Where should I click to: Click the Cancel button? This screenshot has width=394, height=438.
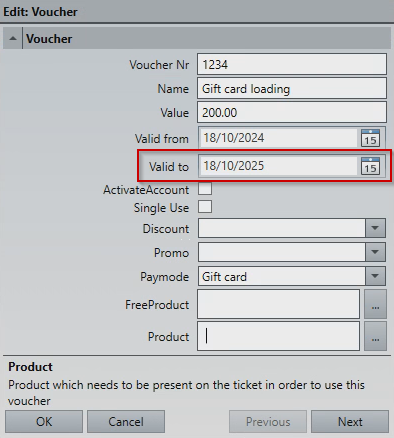tap(126, 422)
